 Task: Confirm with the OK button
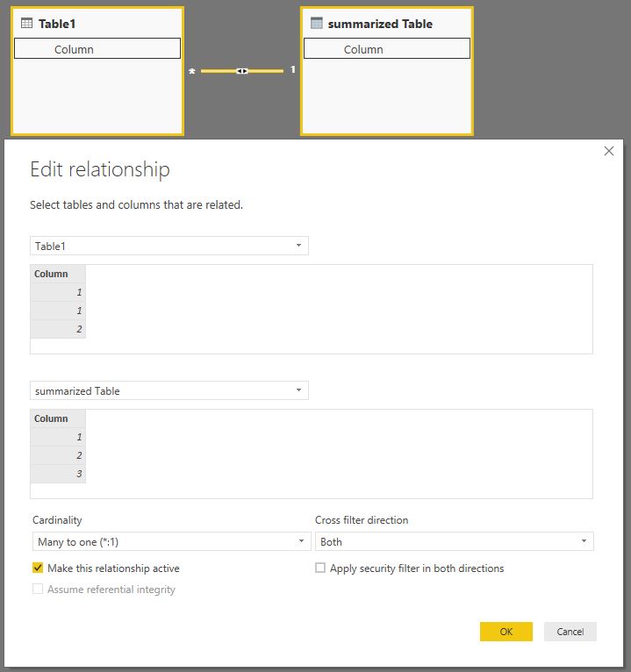click(506, 632)
